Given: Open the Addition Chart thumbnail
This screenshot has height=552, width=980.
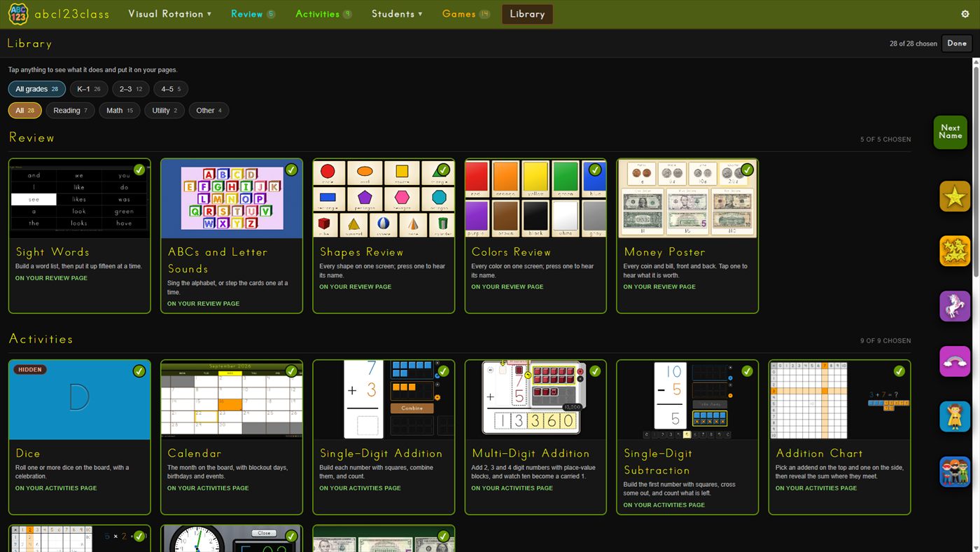Looking at the screenshot, I should [x=839, y=399].
